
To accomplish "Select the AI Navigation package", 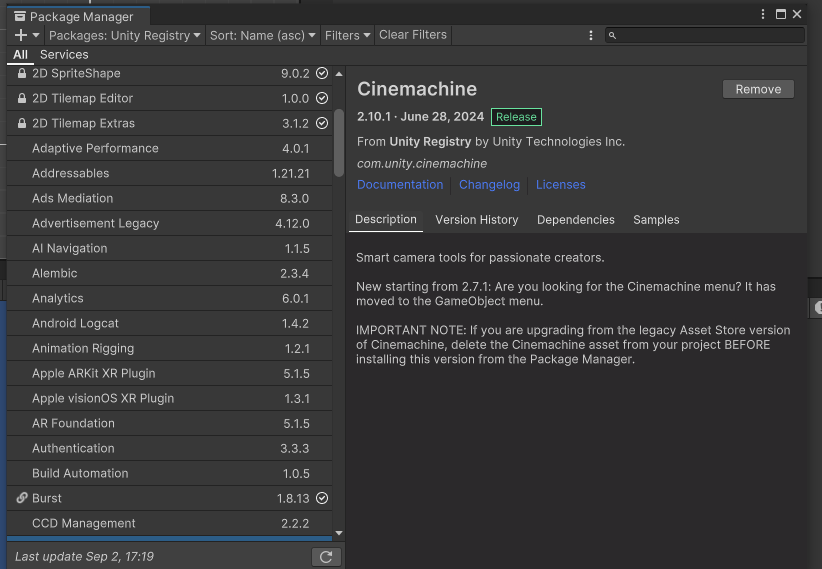I will 169,249.
